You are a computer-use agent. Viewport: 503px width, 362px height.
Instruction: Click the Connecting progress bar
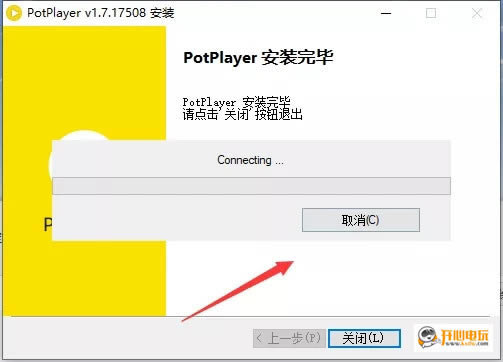(x=251, y=186)
